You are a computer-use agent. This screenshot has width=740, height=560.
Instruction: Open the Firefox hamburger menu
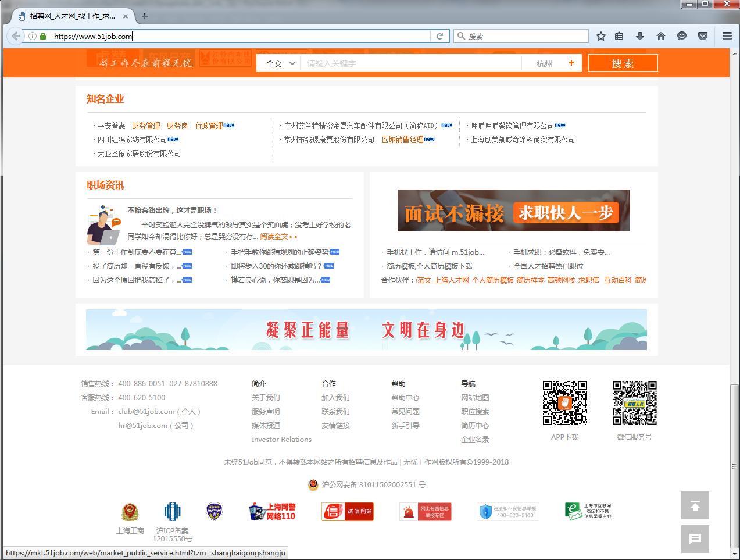coord(727,36)
